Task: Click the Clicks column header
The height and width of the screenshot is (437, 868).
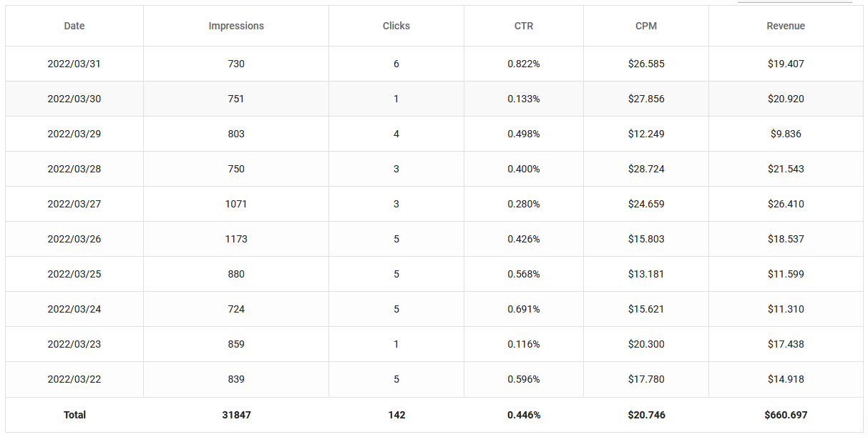Action: (x=396, y=26)
